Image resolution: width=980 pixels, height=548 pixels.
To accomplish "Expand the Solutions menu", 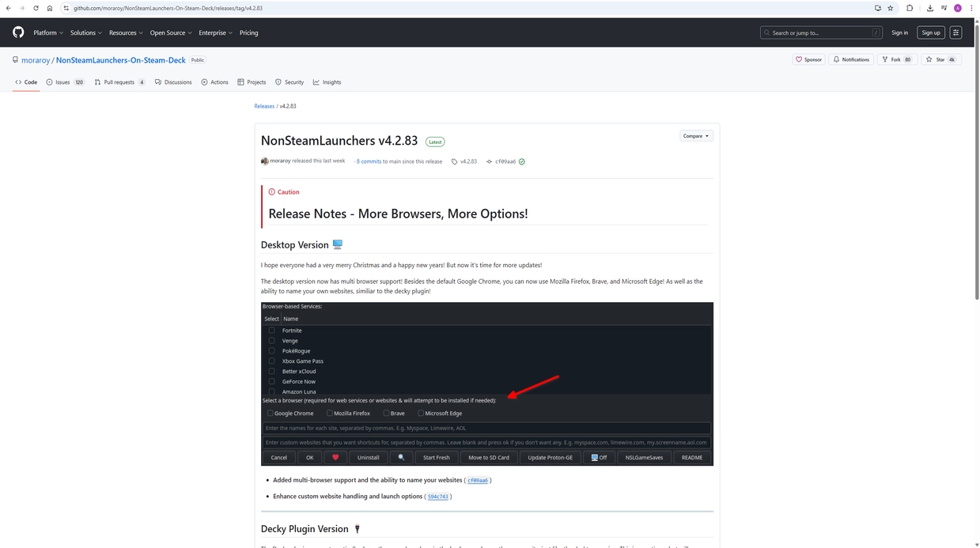I will point(85,32).
